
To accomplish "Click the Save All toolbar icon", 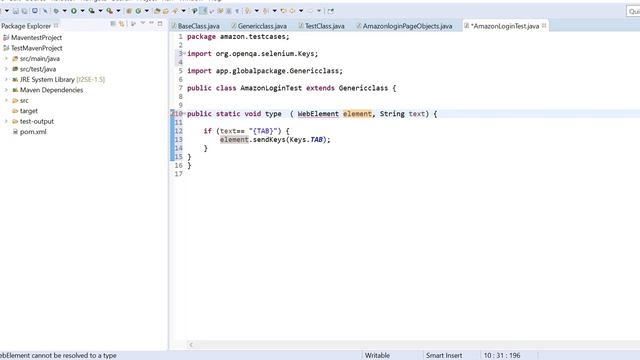I will (x=24, y=11).
